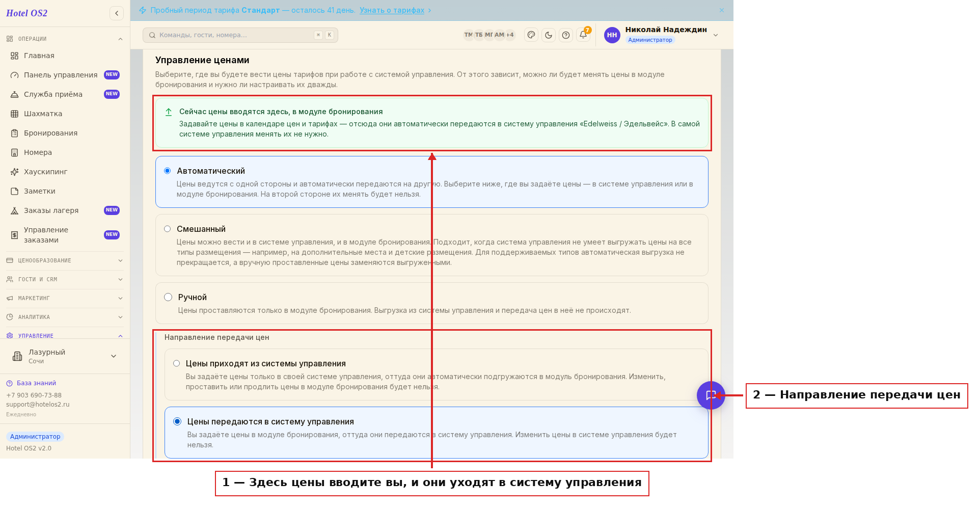This screenshot has height=508, width=980.
Task: Click the Бронирования clipboard icon
Action: [15, 133]
